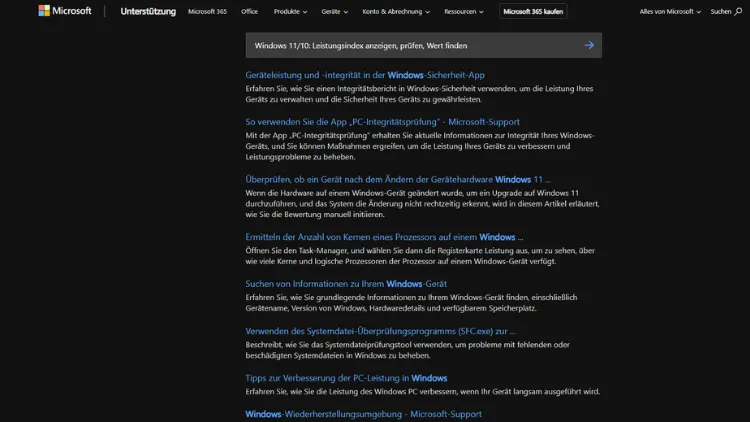
Task: Click description starting 'Wenn die Hardware'
Action: coord(422,204)
